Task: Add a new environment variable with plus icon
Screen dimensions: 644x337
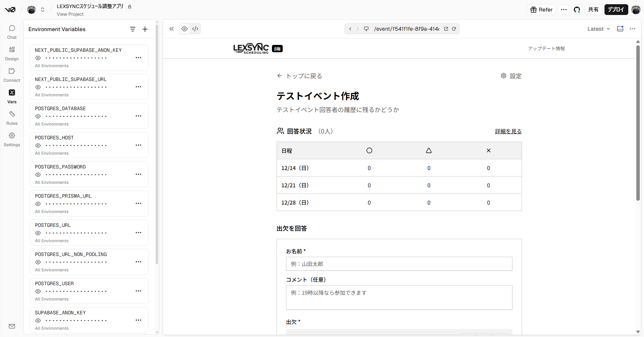Action: [x=145, y=29]
